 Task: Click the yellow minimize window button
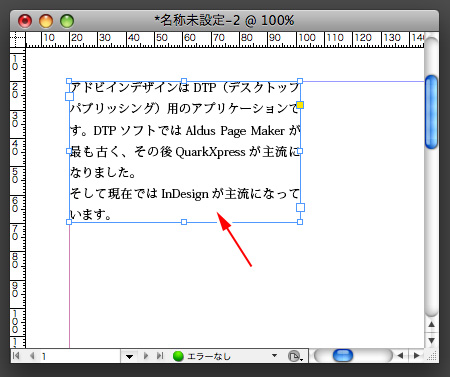(46, 21)
